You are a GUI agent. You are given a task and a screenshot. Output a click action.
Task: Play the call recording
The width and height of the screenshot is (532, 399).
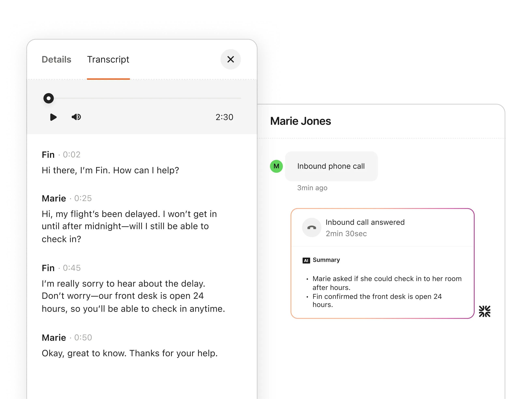pyautogui.click(x=53, y=117)
